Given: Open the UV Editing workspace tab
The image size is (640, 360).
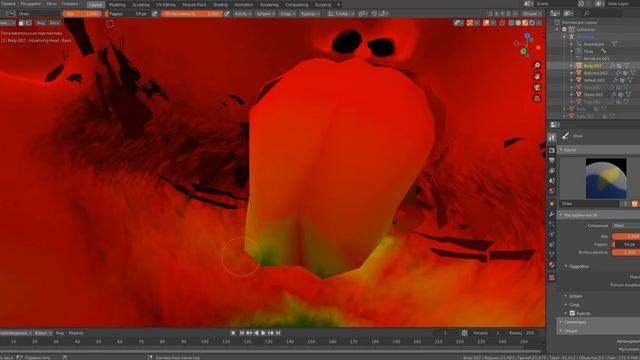Looking at the screenshot, I should tap(166, 4).
